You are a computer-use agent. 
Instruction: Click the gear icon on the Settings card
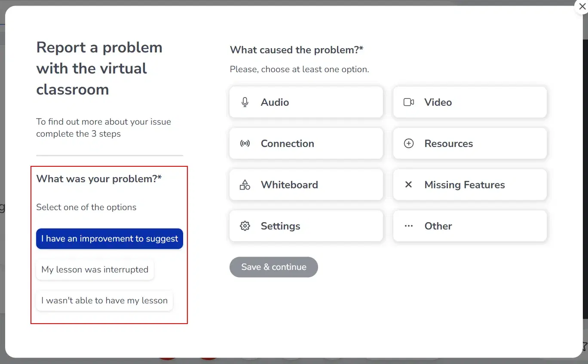tap(245, 226)
